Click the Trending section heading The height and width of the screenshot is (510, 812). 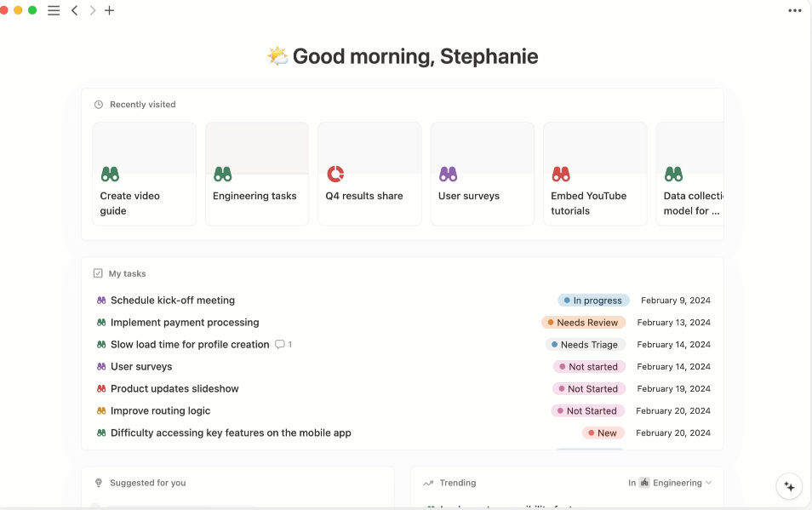click(458, 483)
